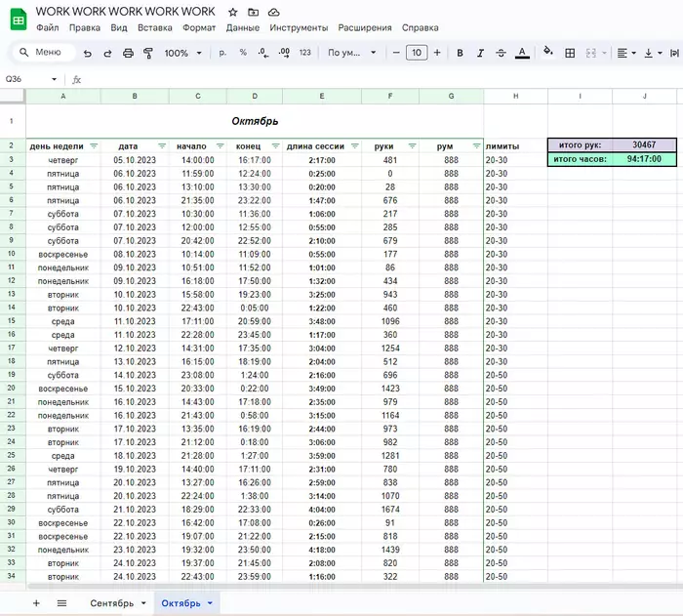Select the итого рук value 30467
The height and width of the screenshot is (616, 683).
pyautogui.click(x=644, y=144)
